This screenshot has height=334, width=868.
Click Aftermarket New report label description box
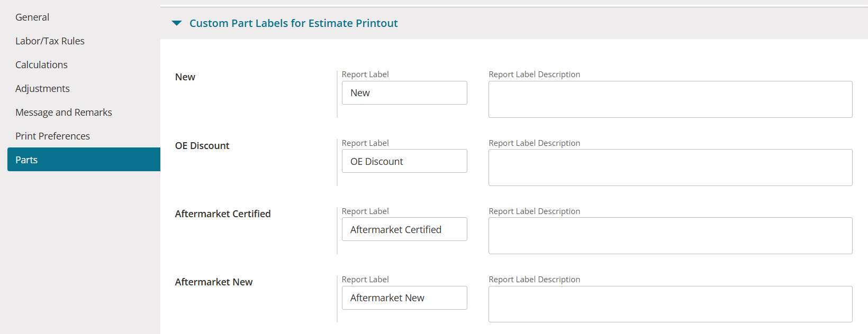670,304
